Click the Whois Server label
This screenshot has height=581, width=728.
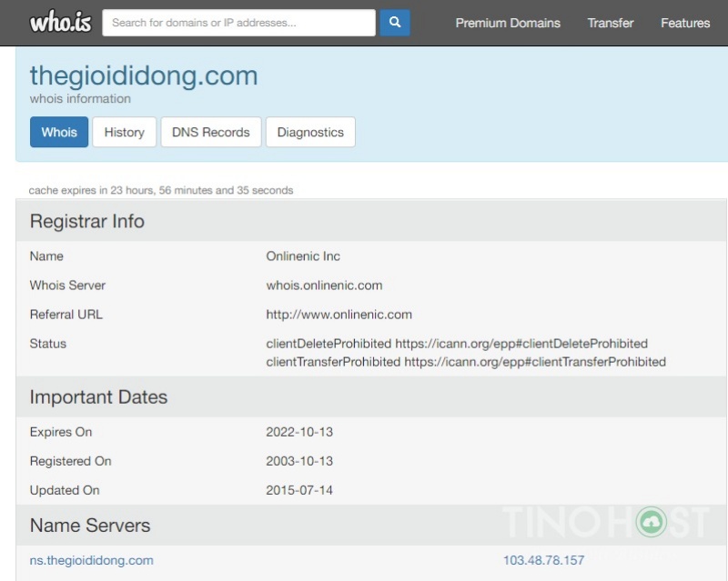[x=67, y=285]
